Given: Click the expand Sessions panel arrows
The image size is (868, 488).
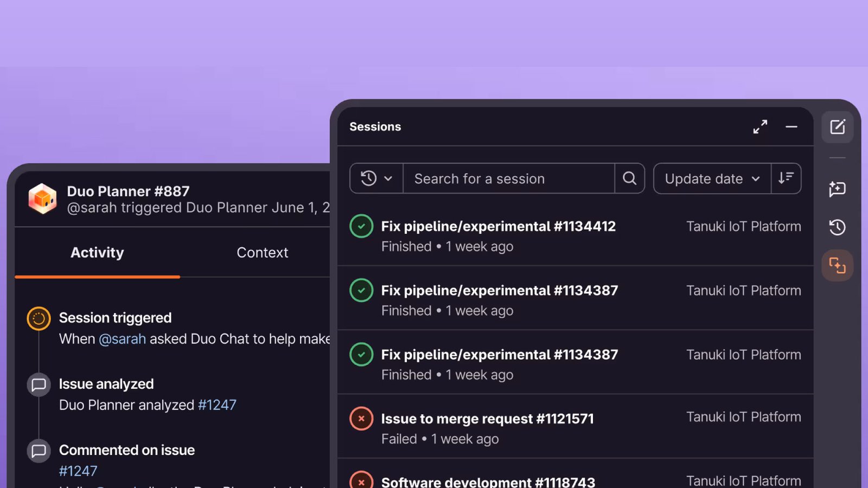Looking at the screenshot, I should pyautogui.click(x=760, y=127).
